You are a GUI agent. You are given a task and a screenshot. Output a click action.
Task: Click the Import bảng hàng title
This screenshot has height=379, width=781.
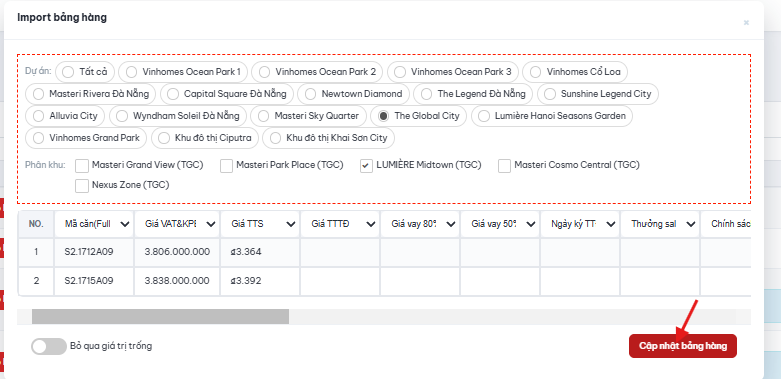click(x=62, y=18)
